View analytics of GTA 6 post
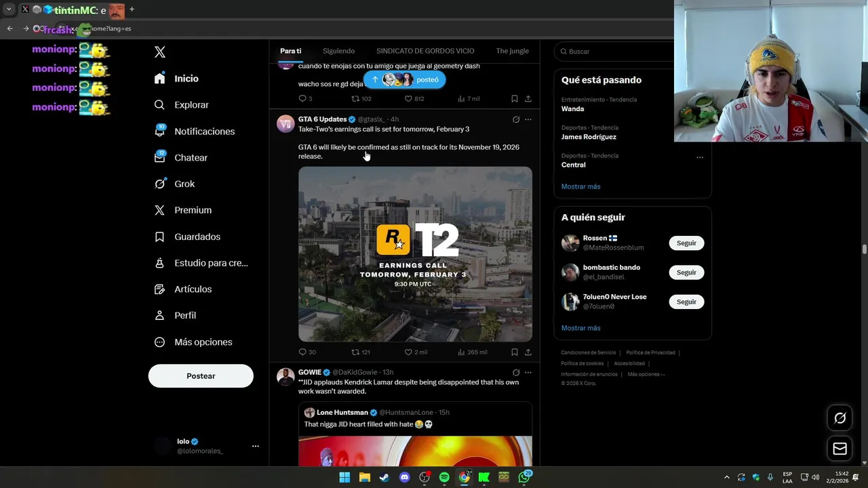 [x=473, y=352]
